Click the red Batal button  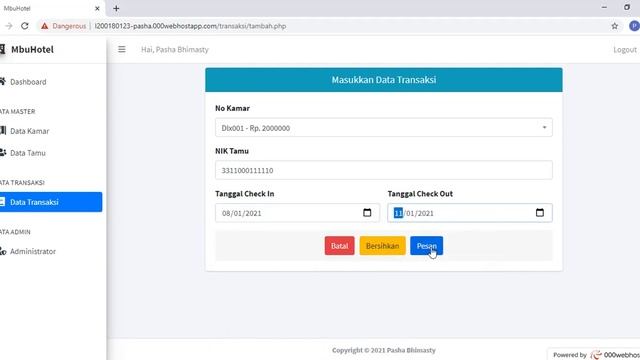tap(340, 246)
